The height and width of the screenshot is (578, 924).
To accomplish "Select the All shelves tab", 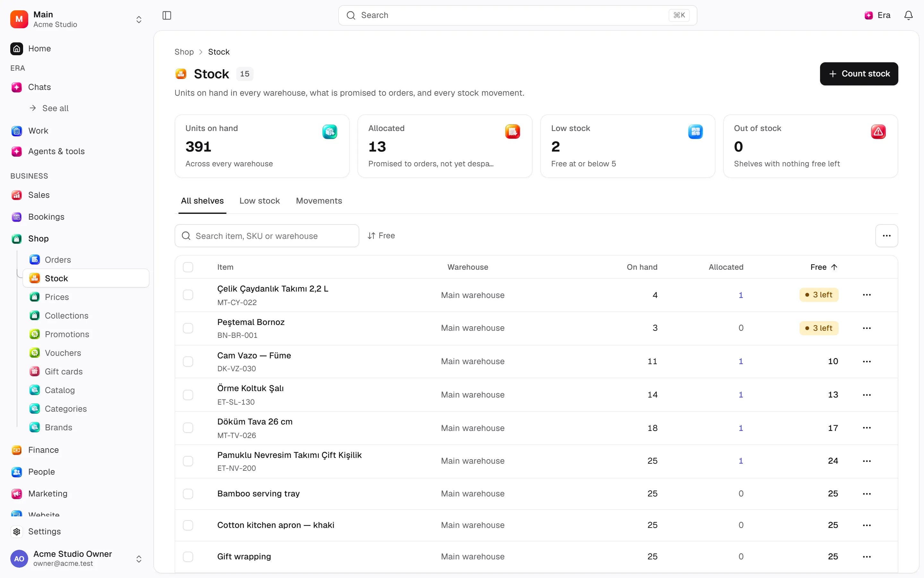I will click(202, 201).
